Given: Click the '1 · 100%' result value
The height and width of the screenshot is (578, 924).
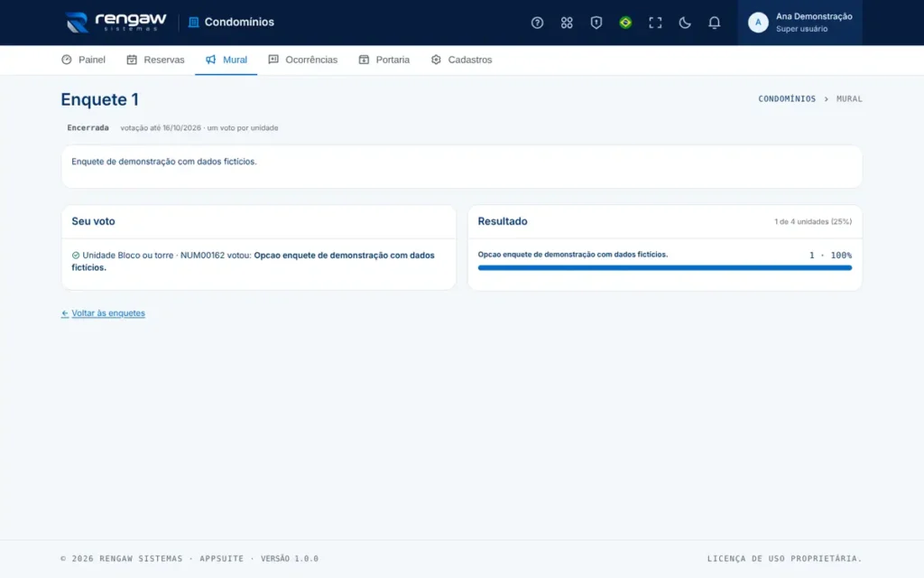Looking at the screenshot, I should point(830,256).
